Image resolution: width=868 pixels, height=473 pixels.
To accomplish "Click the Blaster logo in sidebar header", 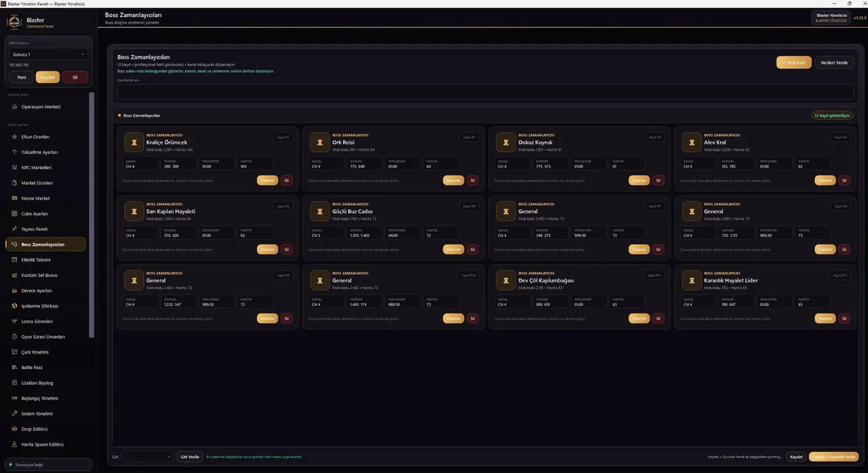I will click(14, 22).
